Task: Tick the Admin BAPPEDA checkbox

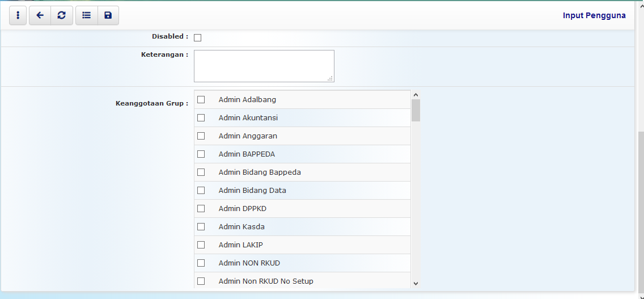Action: (201, 154)
